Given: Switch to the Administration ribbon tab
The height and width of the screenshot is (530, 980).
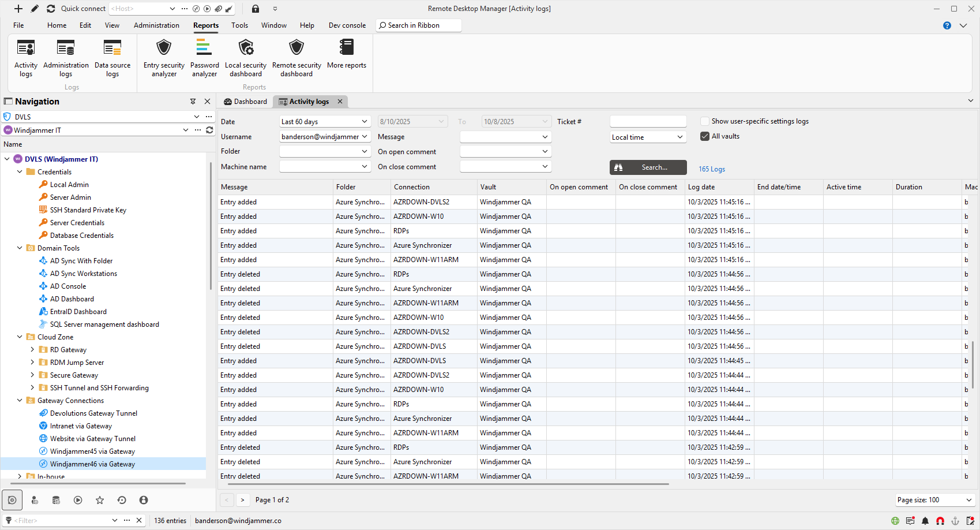Looking at the screenshot, I should point(156,25).
